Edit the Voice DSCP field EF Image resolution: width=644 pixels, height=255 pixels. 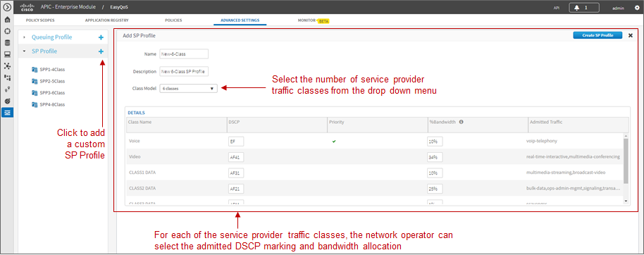236,142
